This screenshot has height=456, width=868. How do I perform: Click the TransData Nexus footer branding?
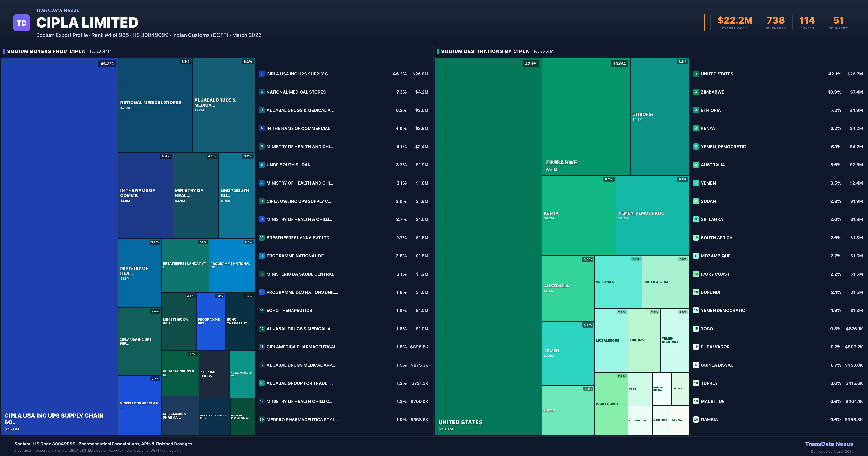[x=829, y=444]
